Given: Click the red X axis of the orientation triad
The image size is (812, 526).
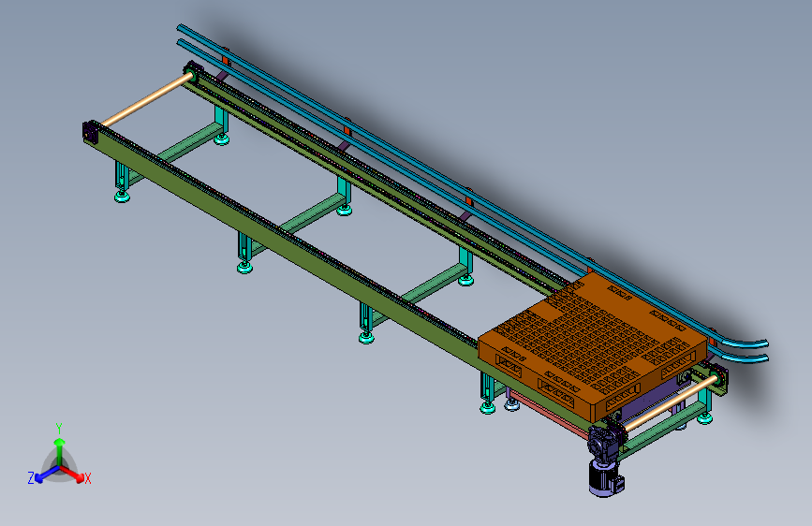Looking at the screenshot, I should tap(71, 473).
